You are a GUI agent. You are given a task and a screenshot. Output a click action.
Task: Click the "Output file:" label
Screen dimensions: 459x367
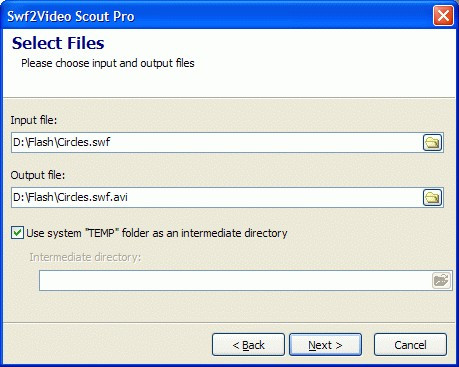(38, 175)
